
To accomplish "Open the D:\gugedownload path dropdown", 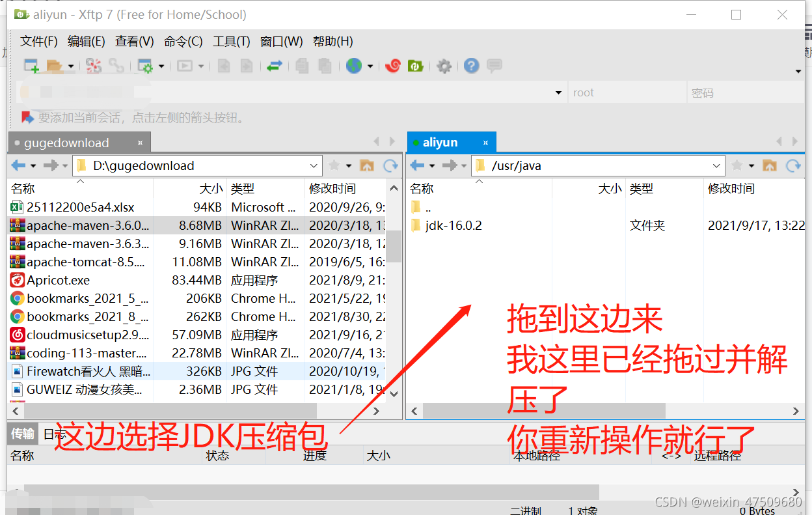I will 314,166.
